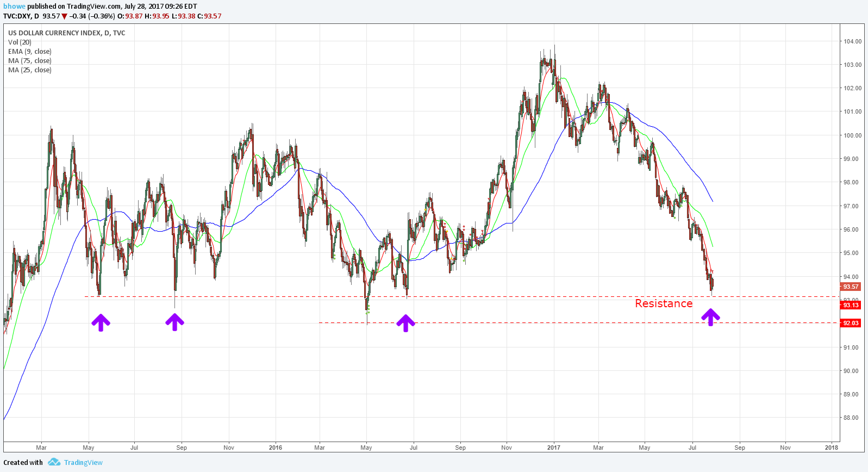Click the 88.00 price axis label
This screenshot has width=868, height=472.
click(852, 418)
